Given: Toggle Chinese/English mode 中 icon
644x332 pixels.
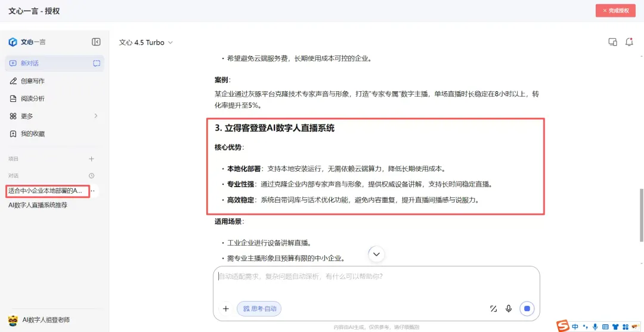Looking at the screenshot, I should click(x=575, y=327).
